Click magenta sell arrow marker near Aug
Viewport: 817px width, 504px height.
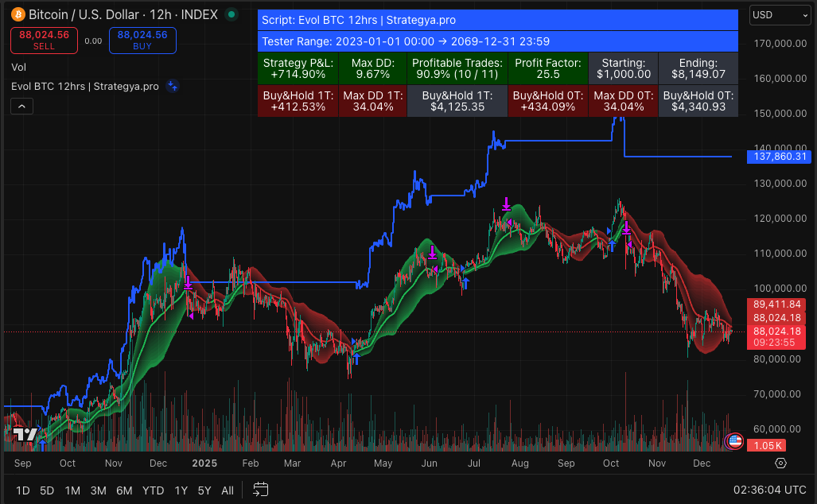pyautogui.click(x=506, y=204)
